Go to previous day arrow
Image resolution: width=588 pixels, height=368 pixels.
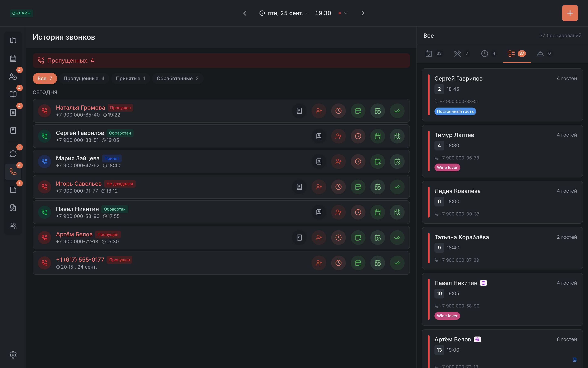245,13
